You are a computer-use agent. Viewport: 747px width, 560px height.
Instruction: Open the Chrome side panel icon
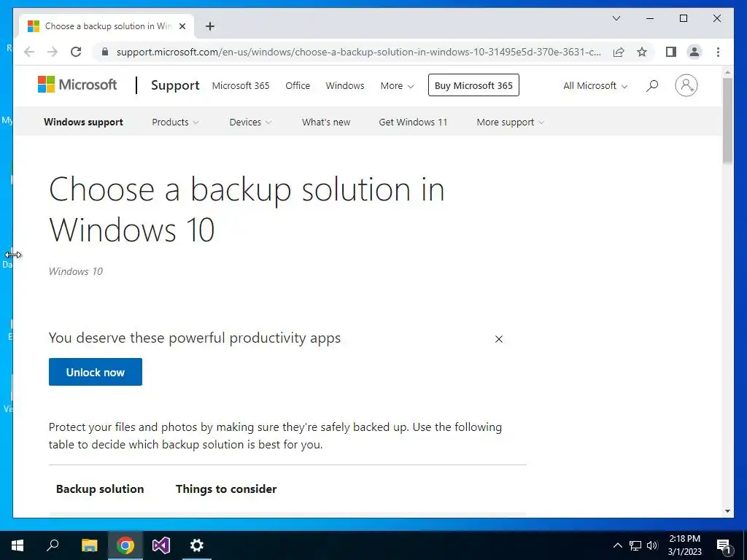pyautogui.click(x=671, y=52)
